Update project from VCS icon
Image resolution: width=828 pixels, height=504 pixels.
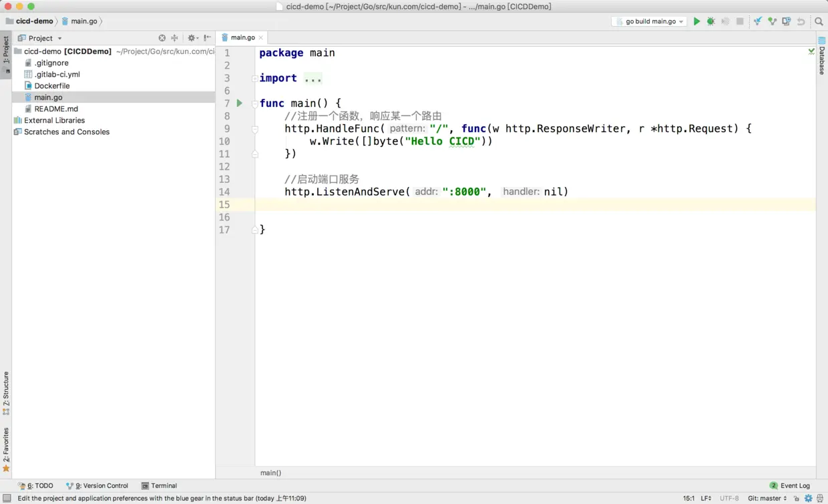pos(758,21)
